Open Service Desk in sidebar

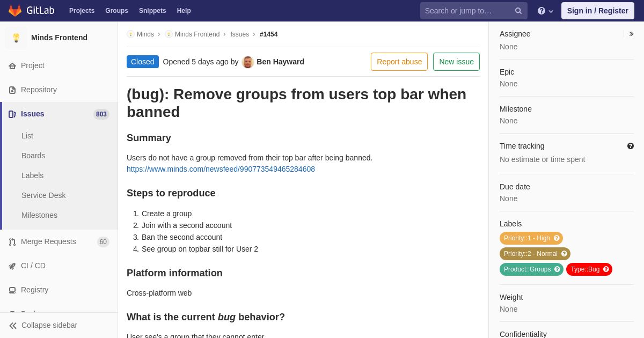43,195
